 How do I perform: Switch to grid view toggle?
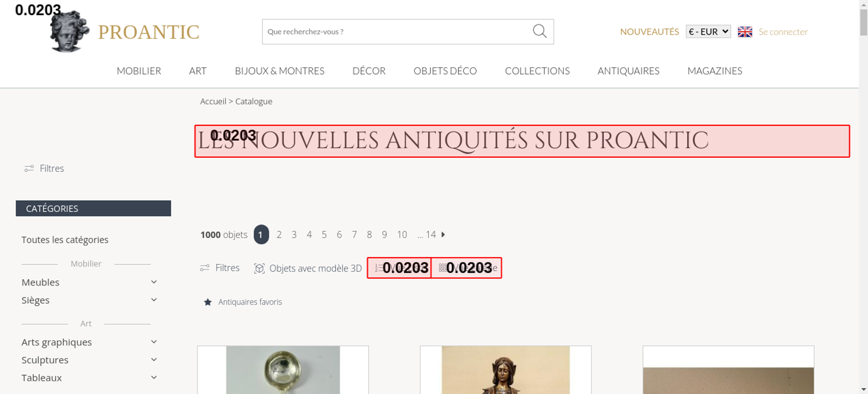tap(467, 268)
